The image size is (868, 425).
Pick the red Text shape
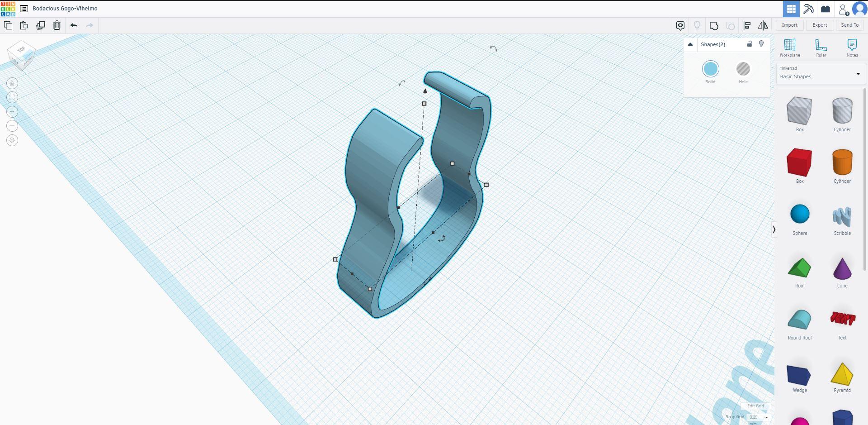pos(842,319)
